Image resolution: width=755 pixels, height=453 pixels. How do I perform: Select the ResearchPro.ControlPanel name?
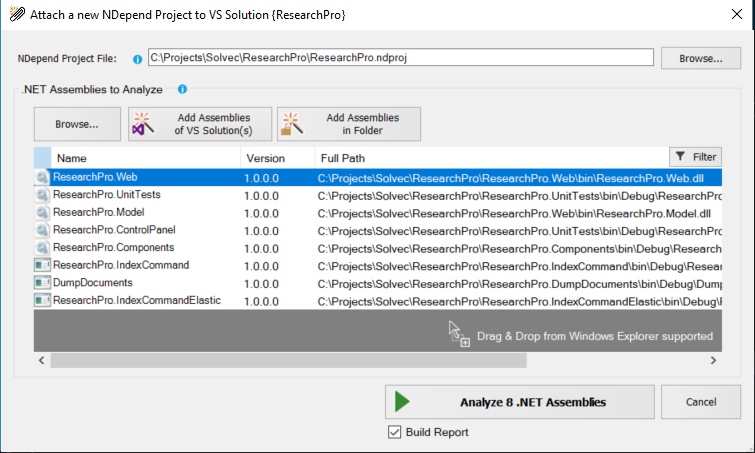pos(114,230)
